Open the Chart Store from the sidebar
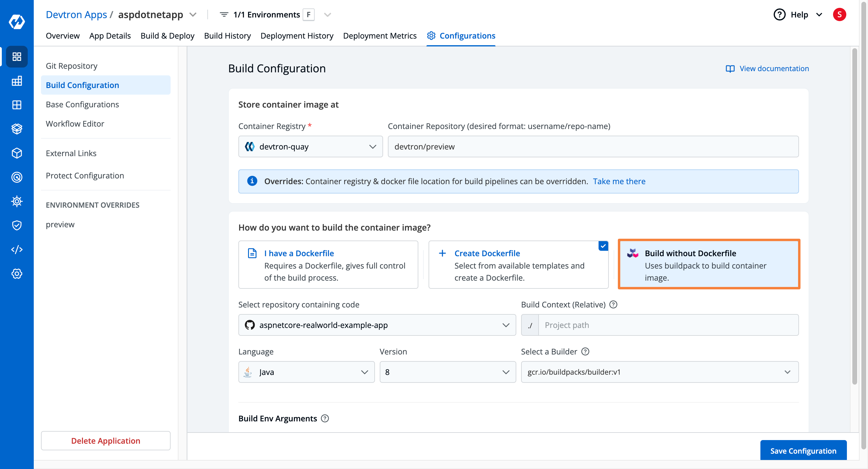 pos(17,129)
